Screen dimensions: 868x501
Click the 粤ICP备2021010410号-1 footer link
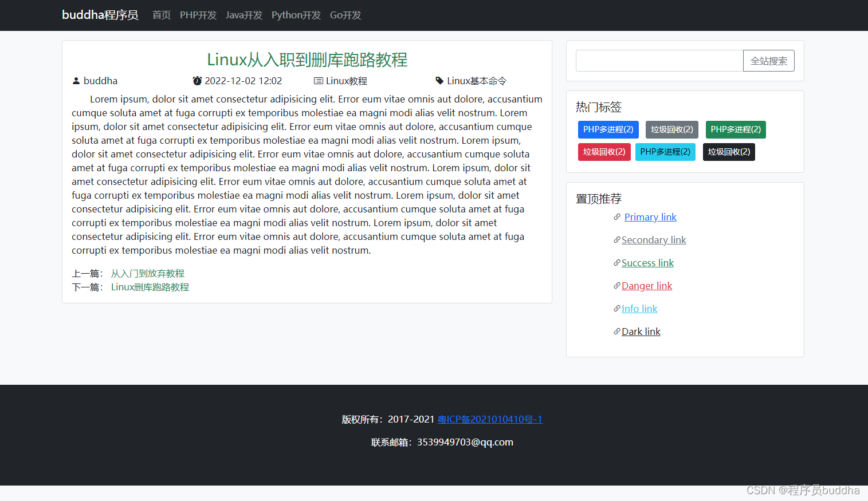489,419
